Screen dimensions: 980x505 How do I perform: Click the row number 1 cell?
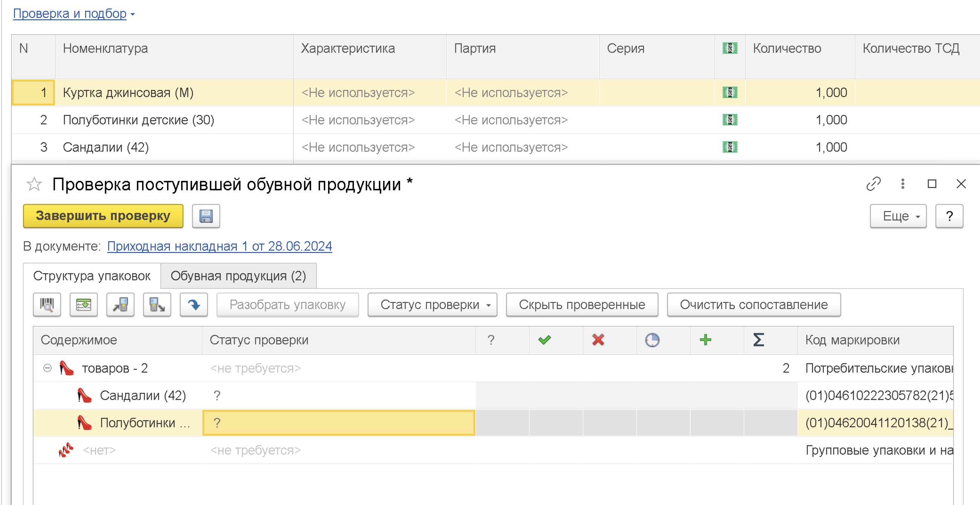coord(33,92)
